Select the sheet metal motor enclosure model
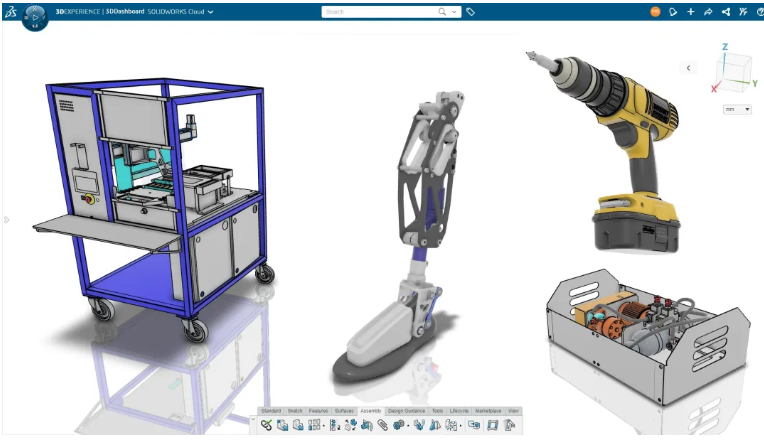The width and height of the screenshot is (764, 446). point(648,336)
